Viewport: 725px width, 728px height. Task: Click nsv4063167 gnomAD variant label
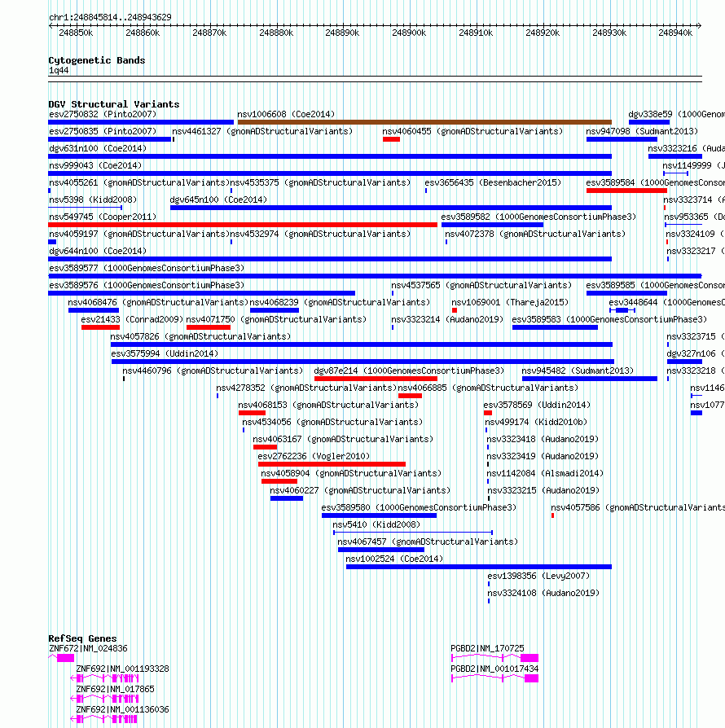pos(343,439)
